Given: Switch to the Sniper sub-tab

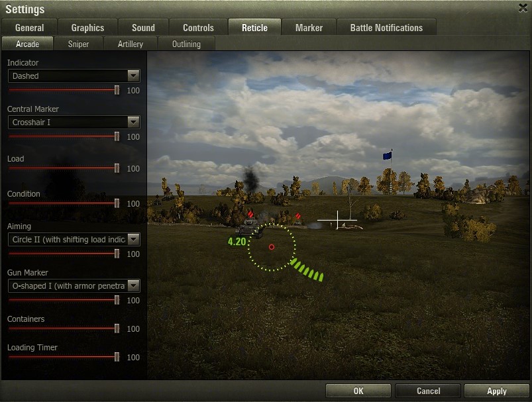Looking at the screenshot, I should tap(78, 44).
